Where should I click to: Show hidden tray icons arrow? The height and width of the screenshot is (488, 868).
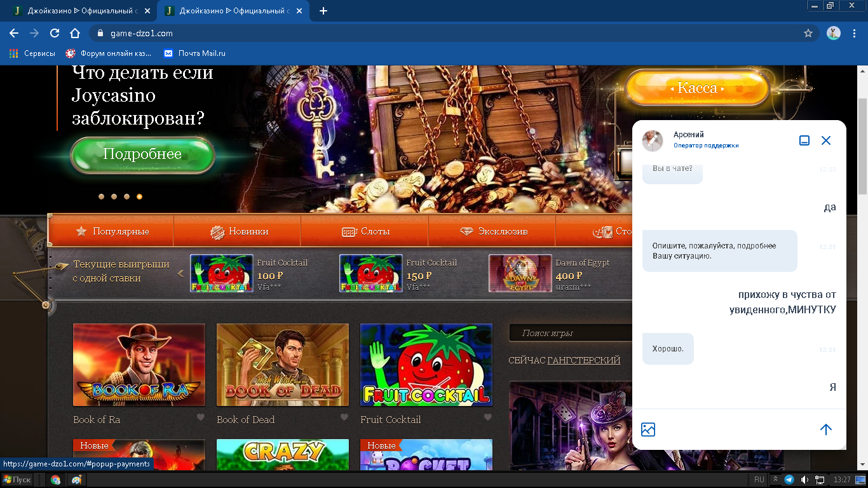pos(776,480)
